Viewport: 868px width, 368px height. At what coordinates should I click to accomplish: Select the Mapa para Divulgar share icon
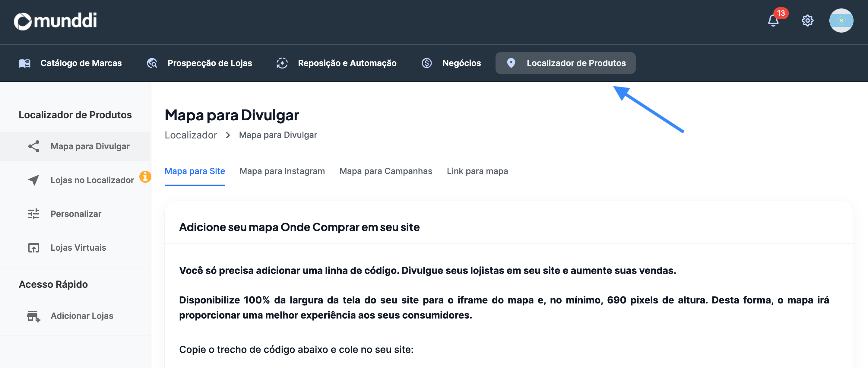click(x=34, y=146)
